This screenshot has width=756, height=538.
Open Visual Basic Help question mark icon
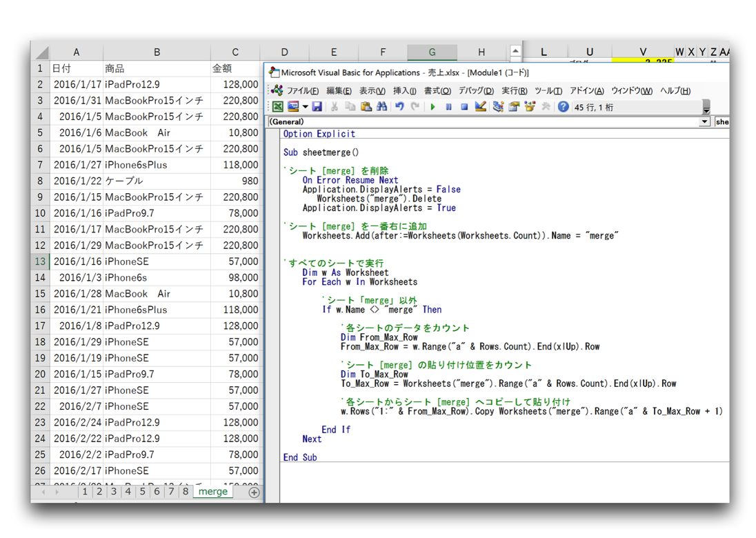(x=563, y=106)
